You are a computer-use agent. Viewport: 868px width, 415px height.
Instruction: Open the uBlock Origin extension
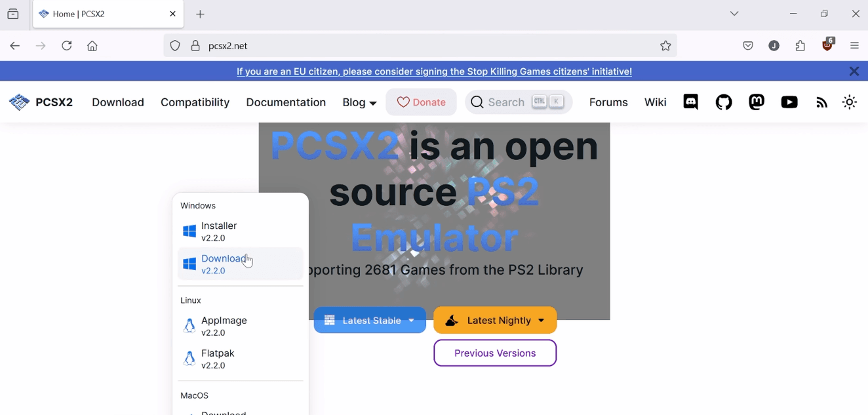click(827, 45)
